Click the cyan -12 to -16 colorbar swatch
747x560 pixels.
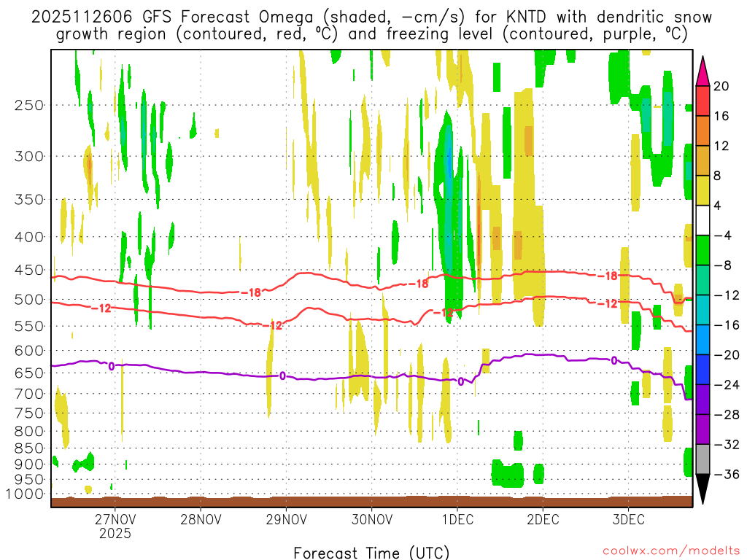click(703, 310)
